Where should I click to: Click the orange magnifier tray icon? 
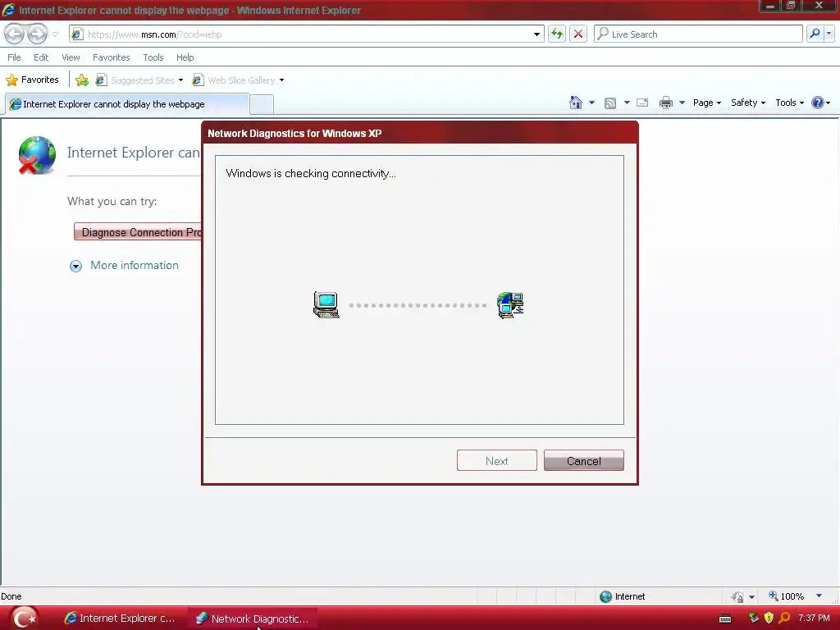tap(784, 618)
